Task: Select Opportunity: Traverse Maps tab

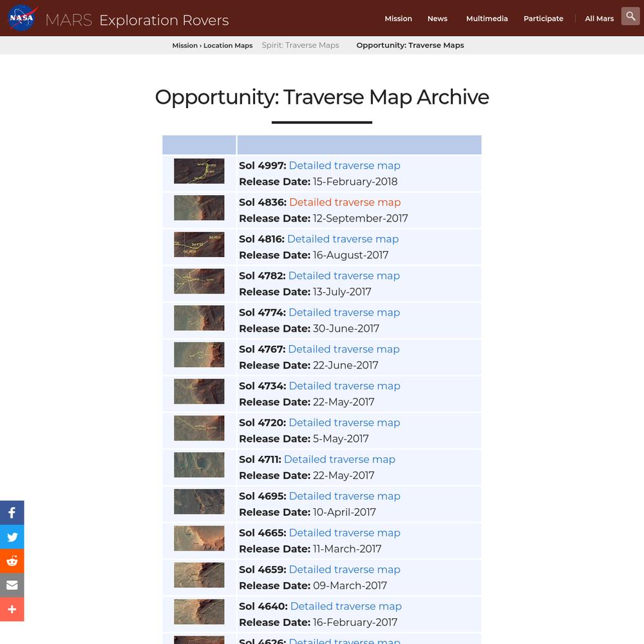Action: point(410,45)
